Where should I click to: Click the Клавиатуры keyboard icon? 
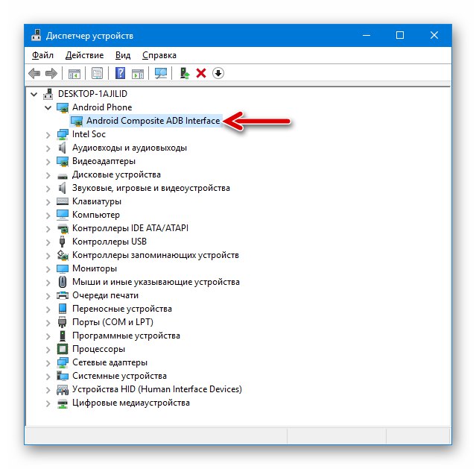(x=63, y=201)
